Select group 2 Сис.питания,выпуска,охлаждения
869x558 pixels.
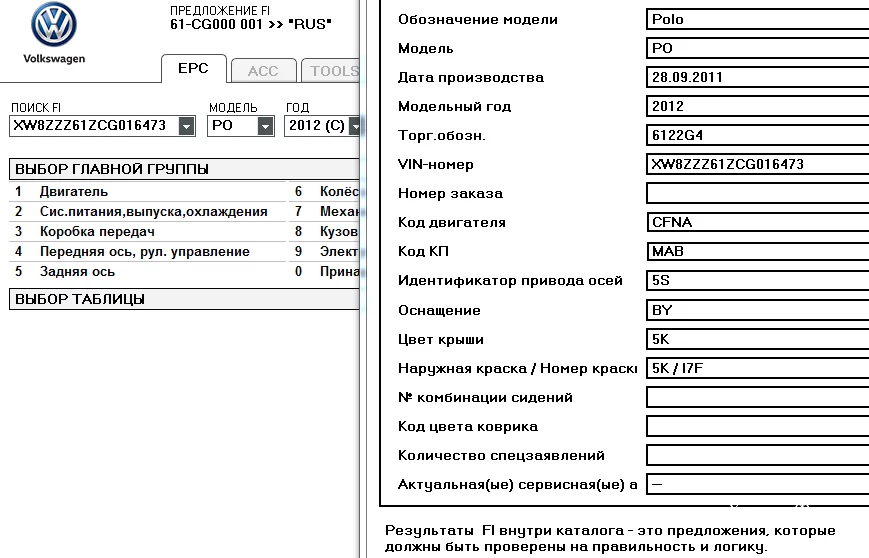pyautogui.click(x=148, y=212)
